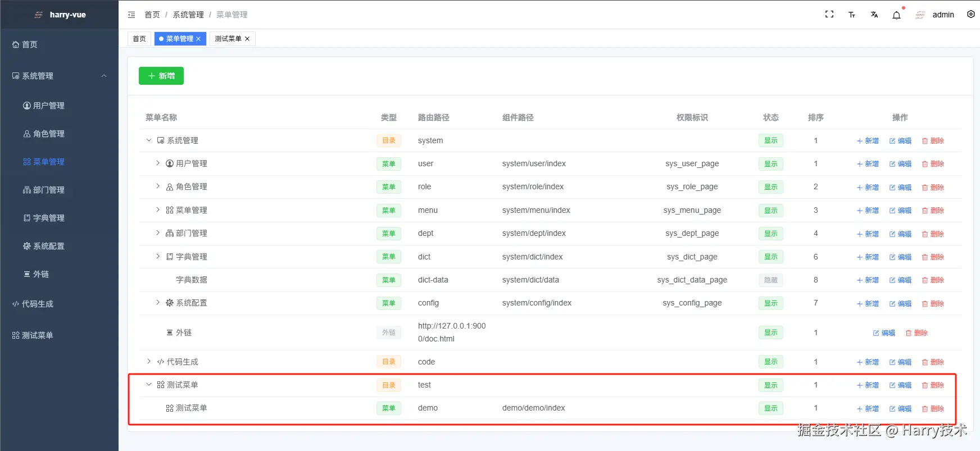This screenshot has width=980, height=451.
Task: Click the 权限标识 column header
Action: click(692, 117)
